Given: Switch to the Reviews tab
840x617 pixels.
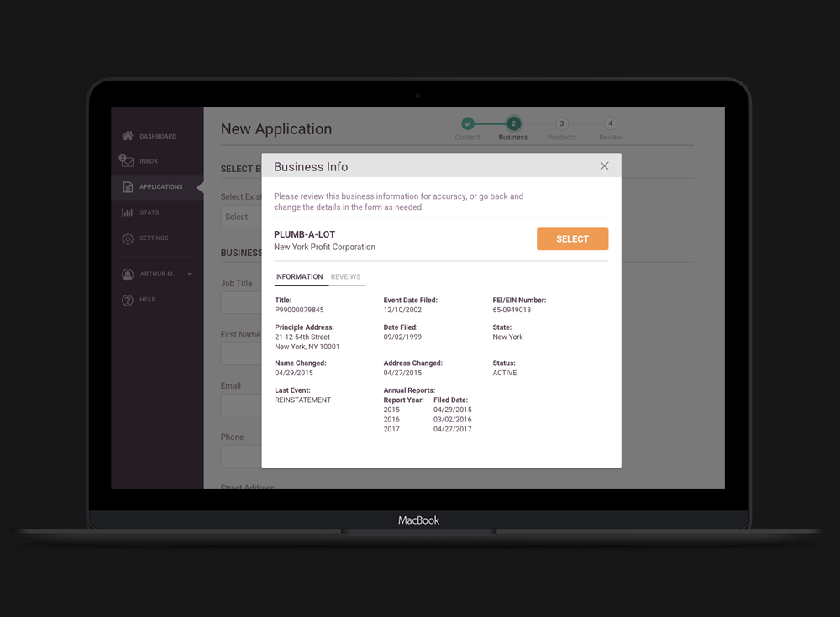Looking at the screenshot, I should [345, 277].
